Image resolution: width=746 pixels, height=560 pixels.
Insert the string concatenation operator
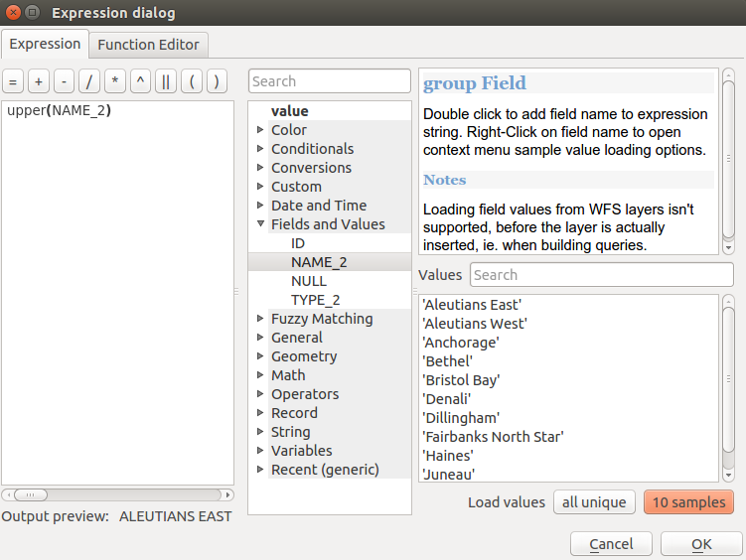pos(166,81)
